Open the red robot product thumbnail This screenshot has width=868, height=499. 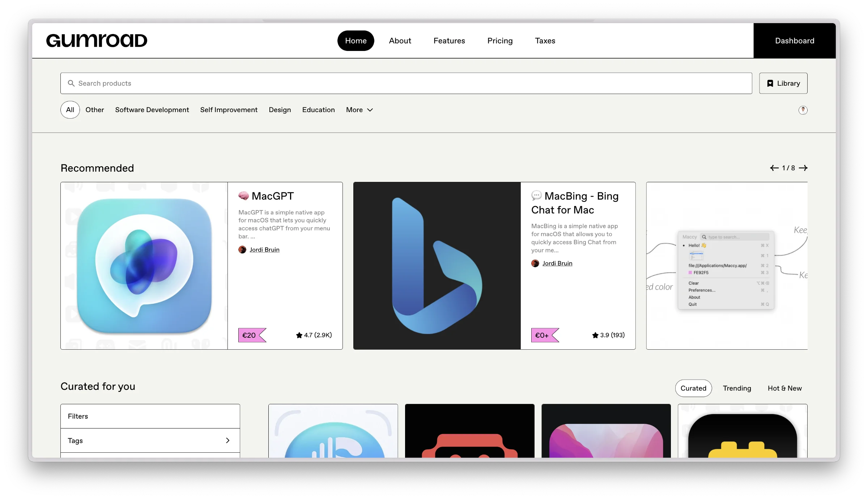click(x=469, y=431)
